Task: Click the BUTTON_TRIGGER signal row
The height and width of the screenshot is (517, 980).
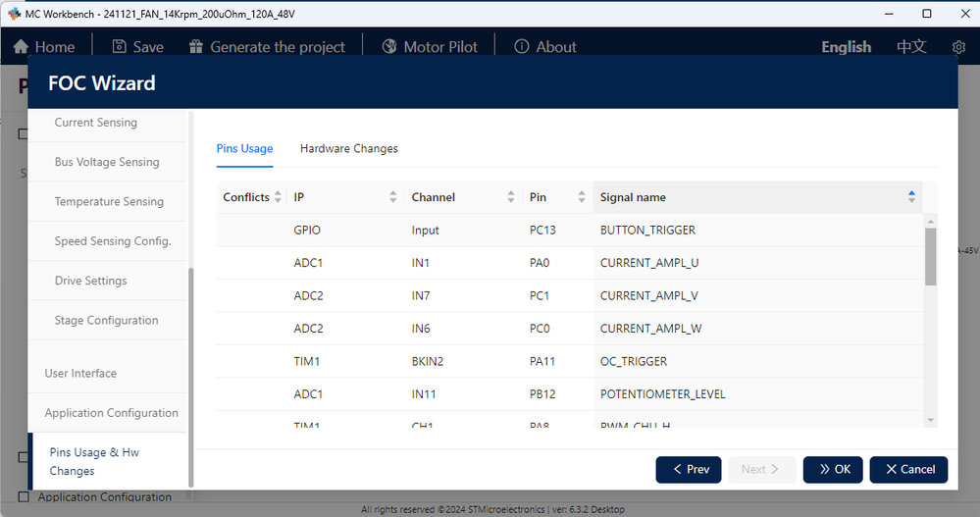Action: pyautogui.click(x=569, y=231)
